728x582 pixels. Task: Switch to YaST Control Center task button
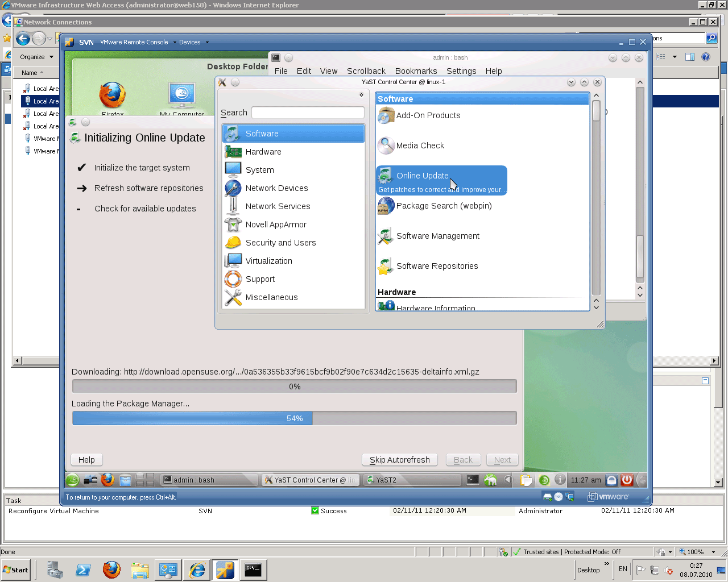point(311,480)
